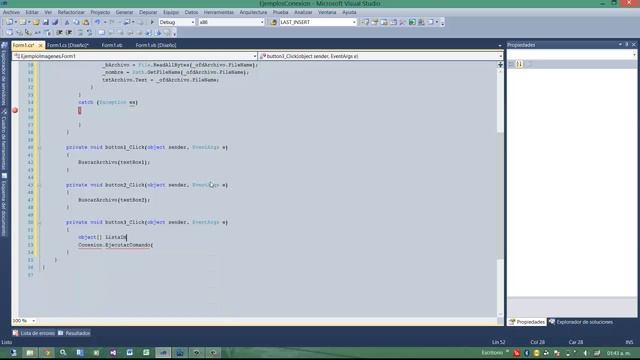Switch to Explorador de soluciones tab
640x360 pixels.
pos(581,322)
